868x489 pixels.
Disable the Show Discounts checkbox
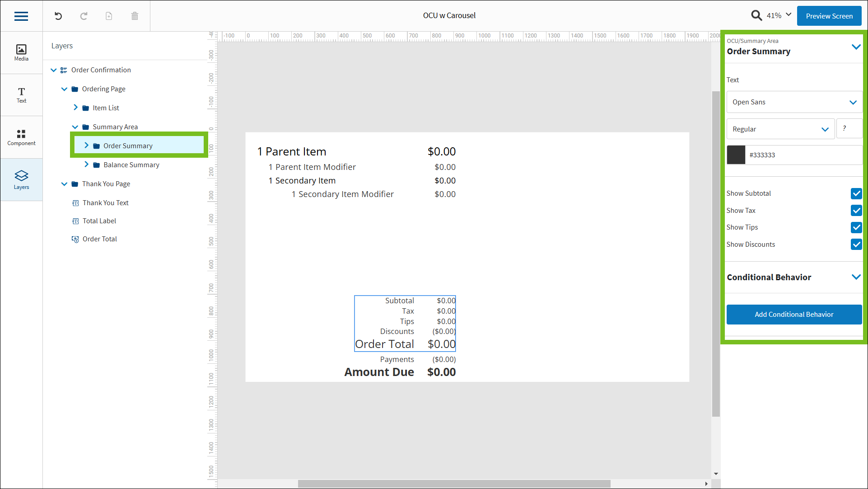pos(856,244)
